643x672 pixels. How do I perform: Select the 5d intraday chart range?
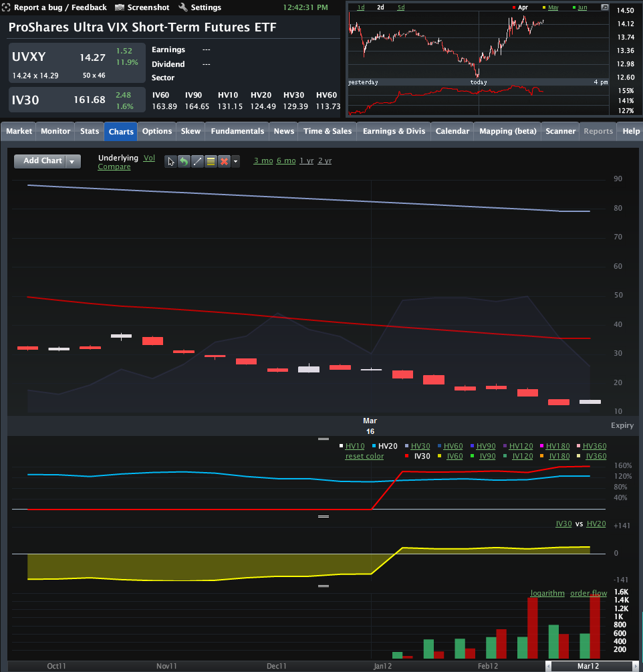[x=401, y=7]
